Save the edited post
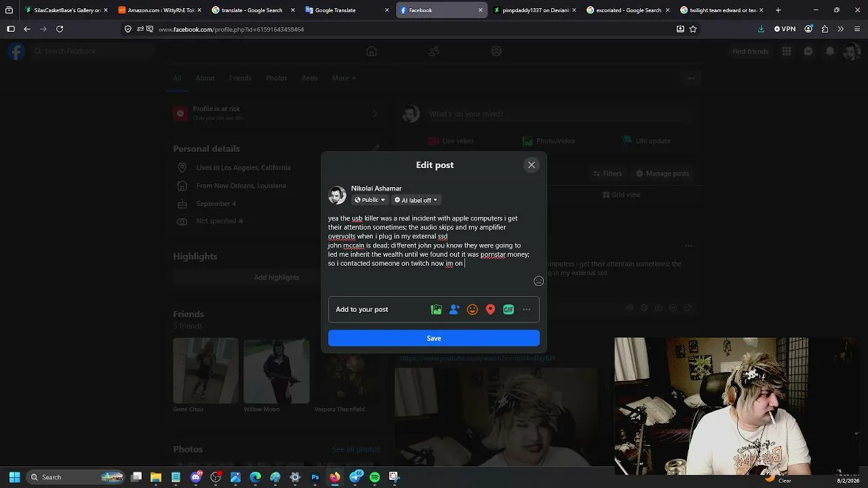This screenshot has height=488, width=868. pyautogui.click(x=434, y=338)
